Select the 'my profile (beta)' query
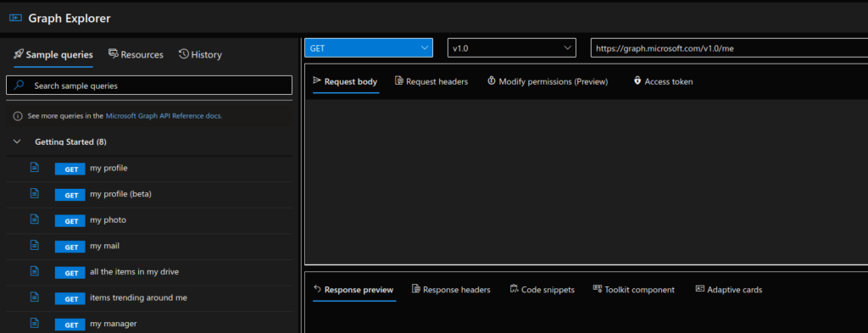Screen dimensions: 868x333 pyautogui.click(x=149, y=194)
